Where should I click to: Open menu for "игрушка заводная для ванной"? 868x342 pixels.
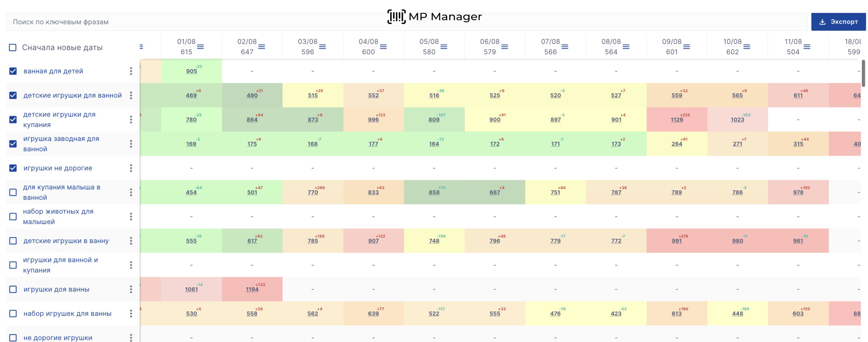(x=131, y=144)
